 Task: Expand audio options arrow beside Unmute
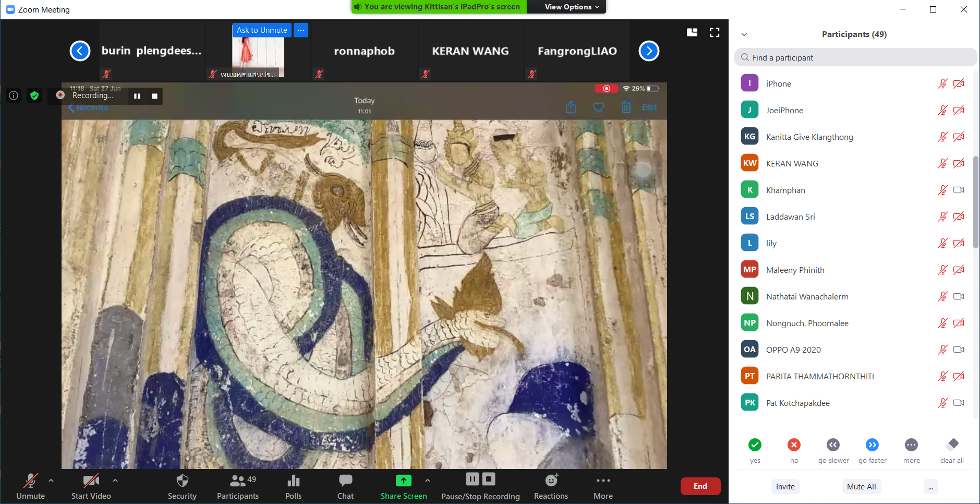51,481
